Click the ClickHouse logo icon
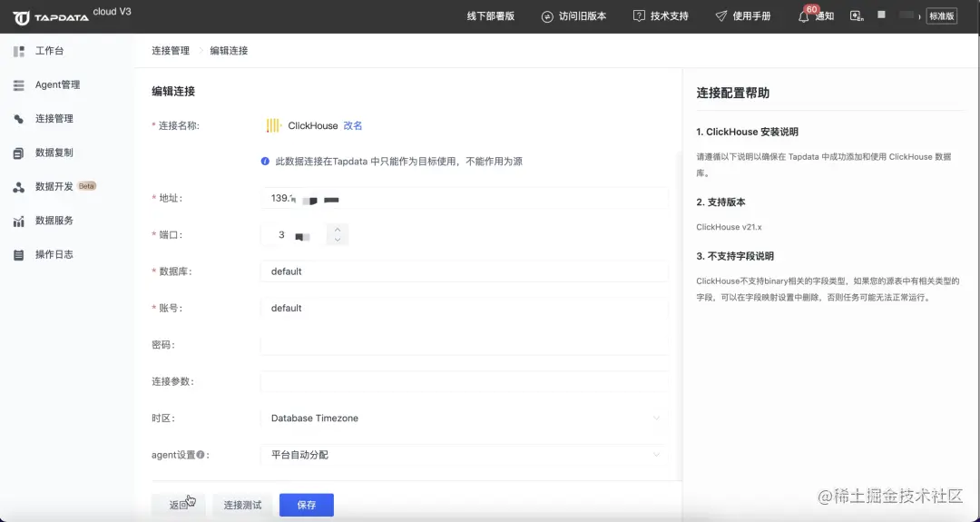 [274, 125]
